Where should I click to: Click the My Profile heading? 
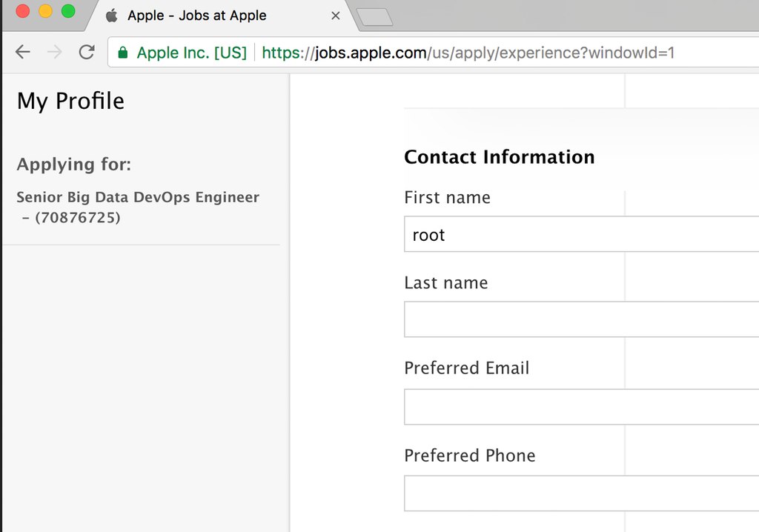pyautogui.click(x=70, y=102)
